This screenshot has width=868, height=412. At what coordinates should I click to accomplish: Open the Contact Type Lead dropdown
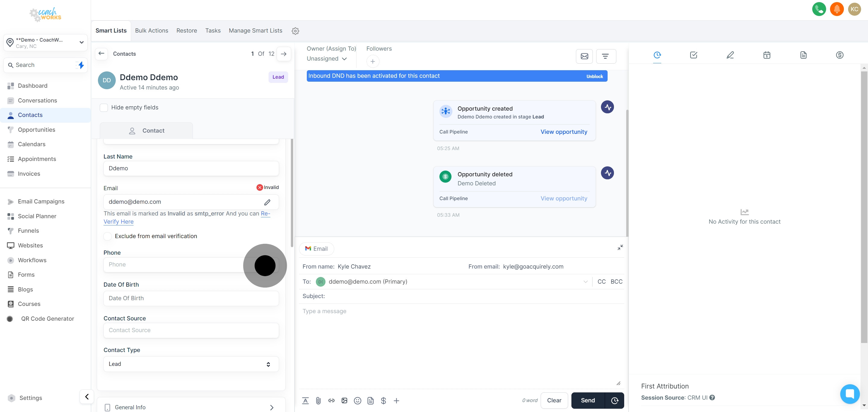pyautogui.click(x=191, y=364)
